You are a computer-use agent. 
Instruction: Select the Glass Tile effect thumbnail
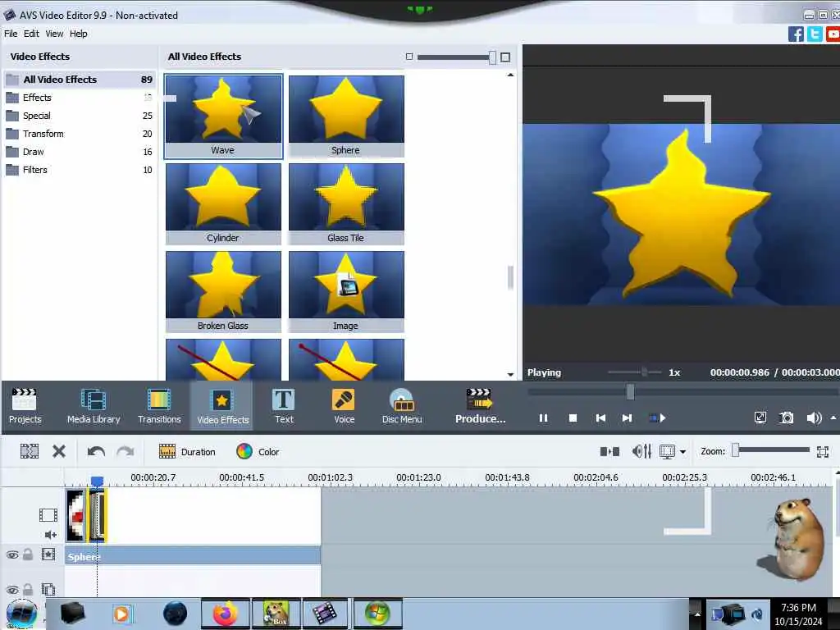click(346, 204)
